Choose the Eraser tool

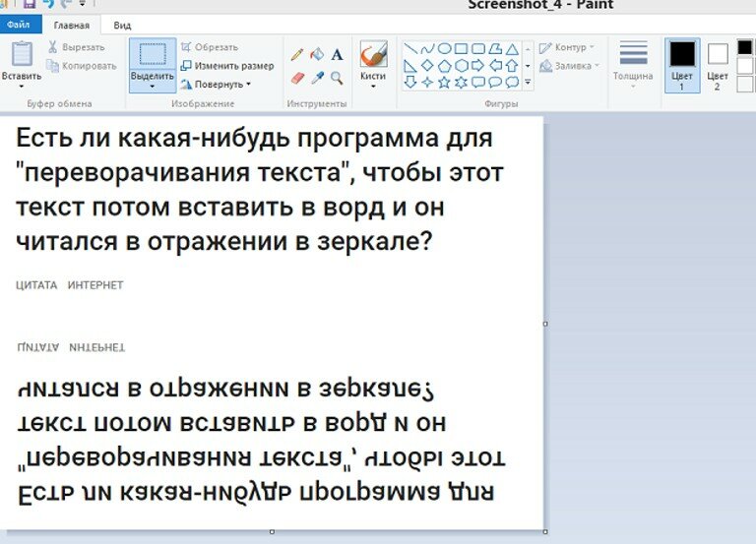tap(297, 77)
